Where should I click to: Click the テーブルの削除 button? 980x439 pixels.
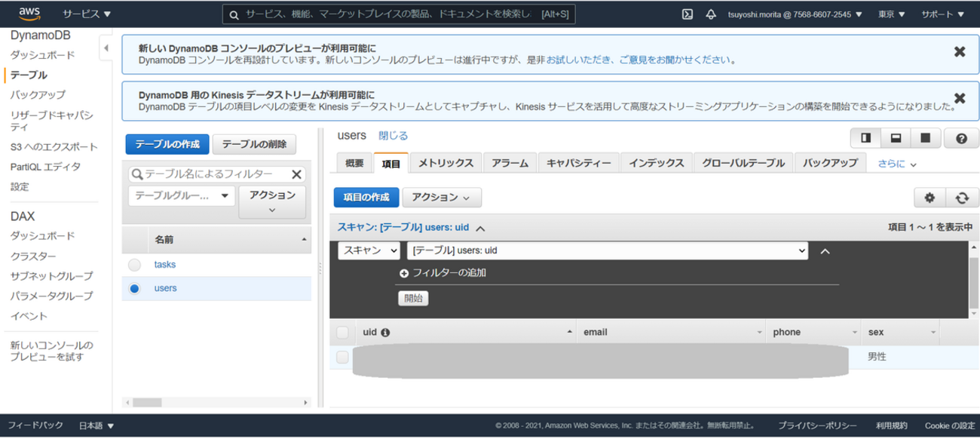(x=254, y=145)
